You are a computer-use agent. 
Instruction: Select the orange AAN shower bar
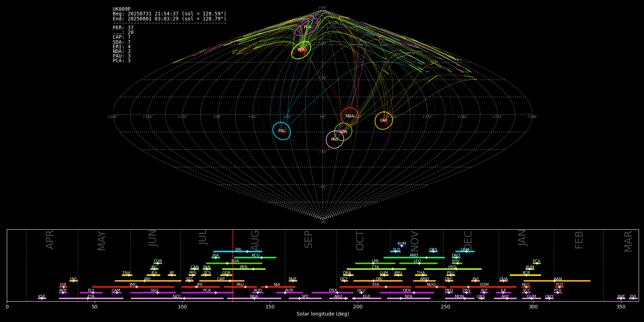pyautogui.click(x=557, y=281)
